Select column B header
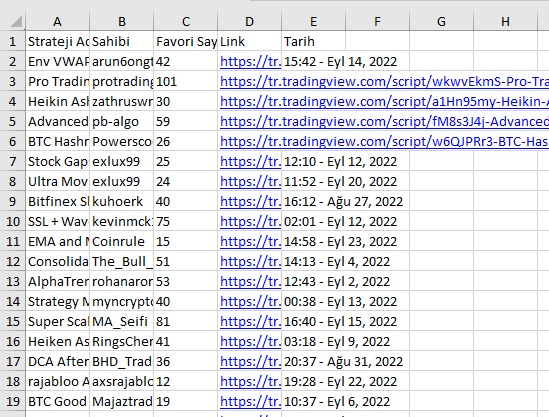The width and height of the screenshot is (549, 417). point(121,22)
